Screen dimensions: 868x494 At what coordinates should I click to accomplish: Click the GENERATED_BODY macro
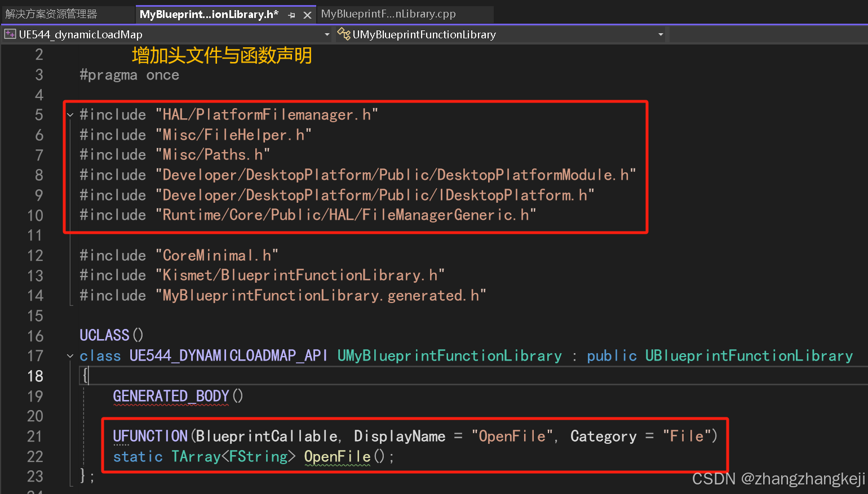pos(171,397)
